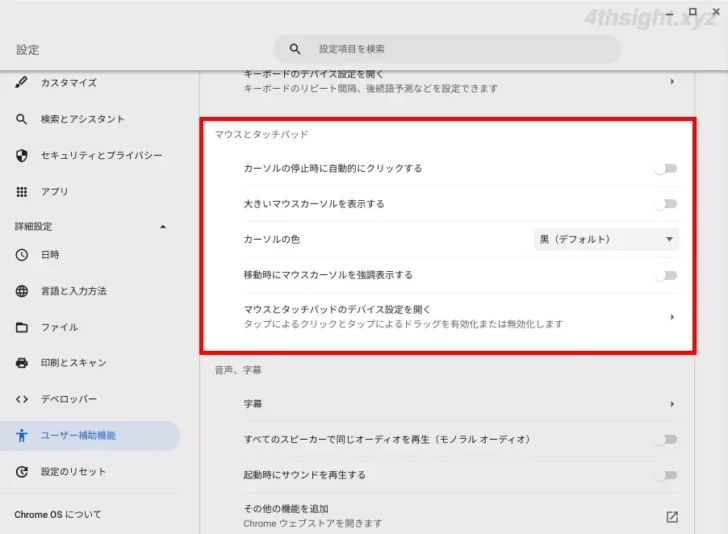Image resolution: width=728 pixels, height=534 pixels.
Task: Click the 音声、字幕 section heading
Action: 238,370
